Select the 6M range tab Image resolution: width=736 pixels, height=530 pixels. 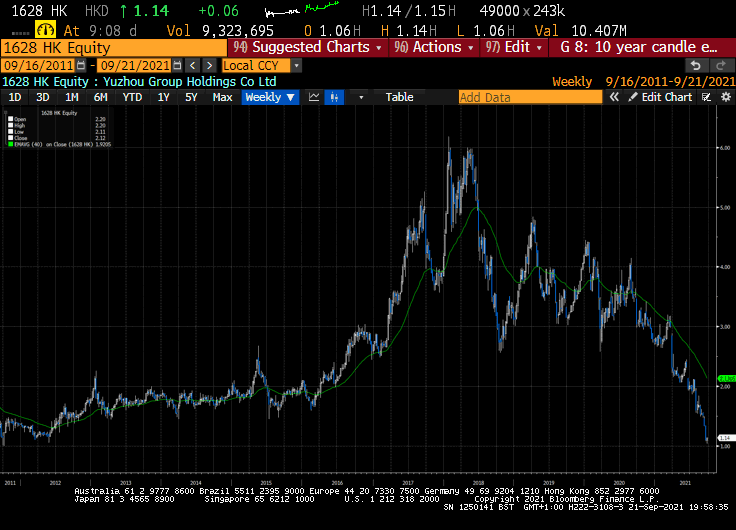click(x=100, y=97)
